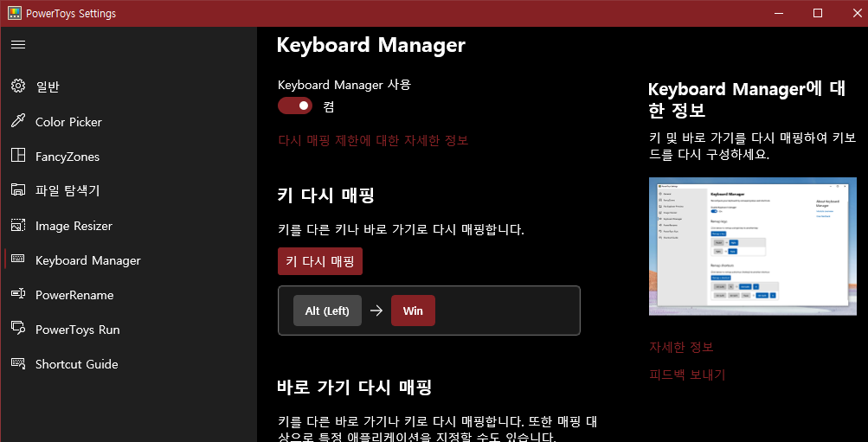Viewport: 868px width, 442px height.
Task: Click the PowerToys app icon in title bar
Action: click(x=15, y=13)
